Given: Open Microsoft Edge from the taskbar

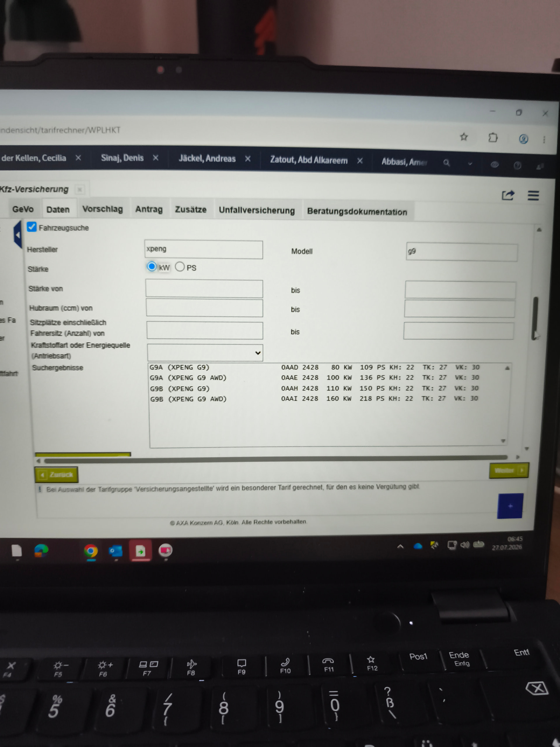Looking at the screenshot, I should click(x=41, y=551).
